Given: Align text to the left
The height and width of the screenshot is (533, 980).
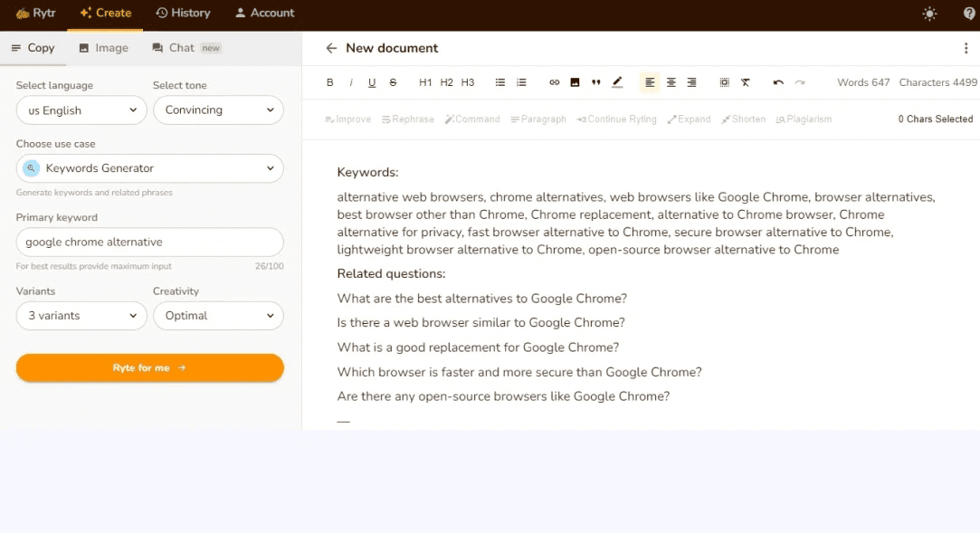Looking at the screenshot, I should 650,82.
